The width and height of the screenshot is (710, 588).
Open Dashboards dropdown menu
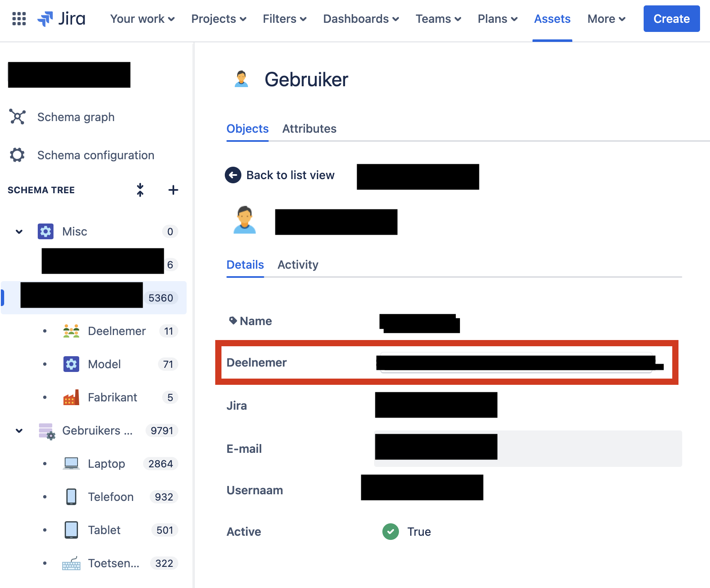pyautogui.click(x=361, y=19)
